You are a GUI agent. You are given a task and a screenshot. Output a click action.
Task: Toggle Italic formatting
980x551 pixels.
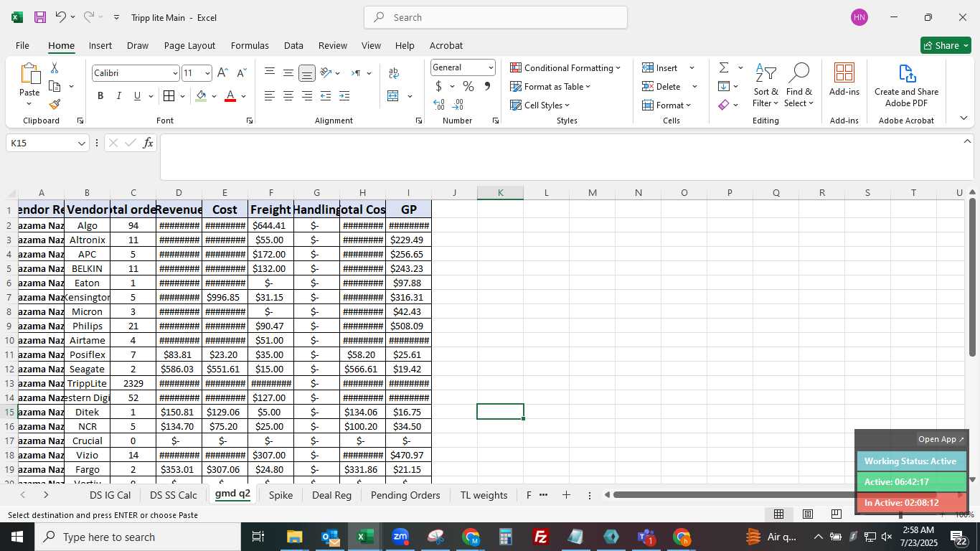[x=119, y=96]
